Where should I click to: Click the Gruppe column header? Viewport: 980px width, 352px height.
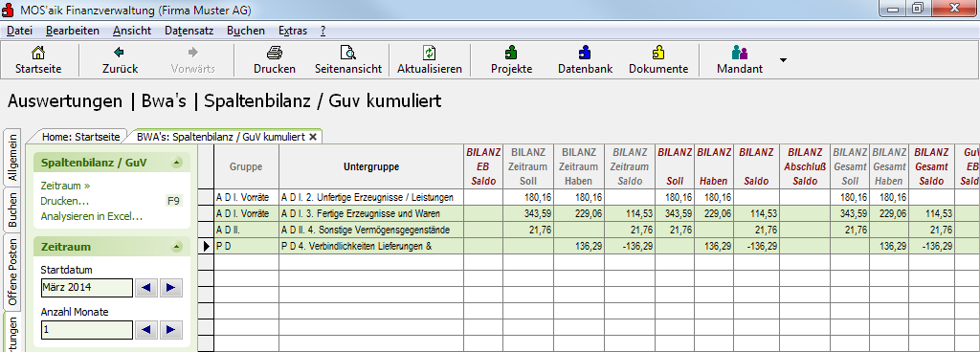(x=246, y=166)
